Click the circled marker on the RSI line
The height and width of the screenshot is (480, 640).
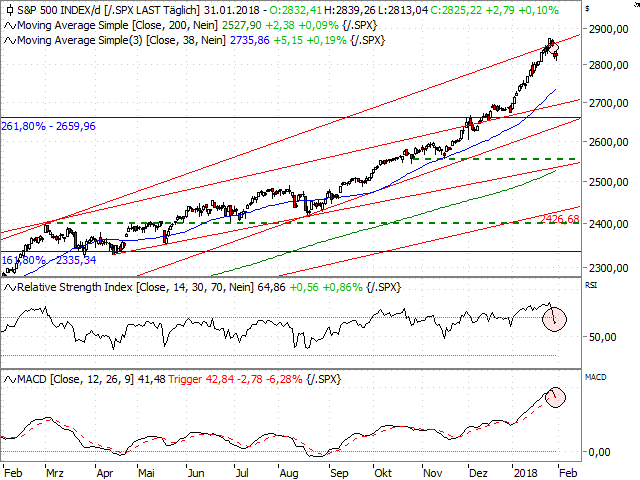554,319
